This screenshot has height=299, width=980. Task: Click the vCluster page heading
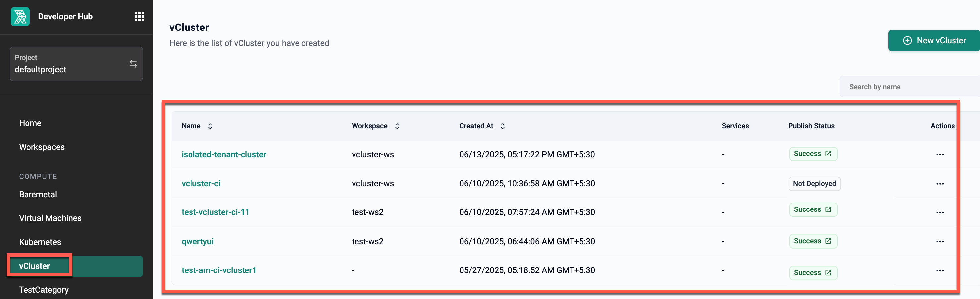point(189,28)
